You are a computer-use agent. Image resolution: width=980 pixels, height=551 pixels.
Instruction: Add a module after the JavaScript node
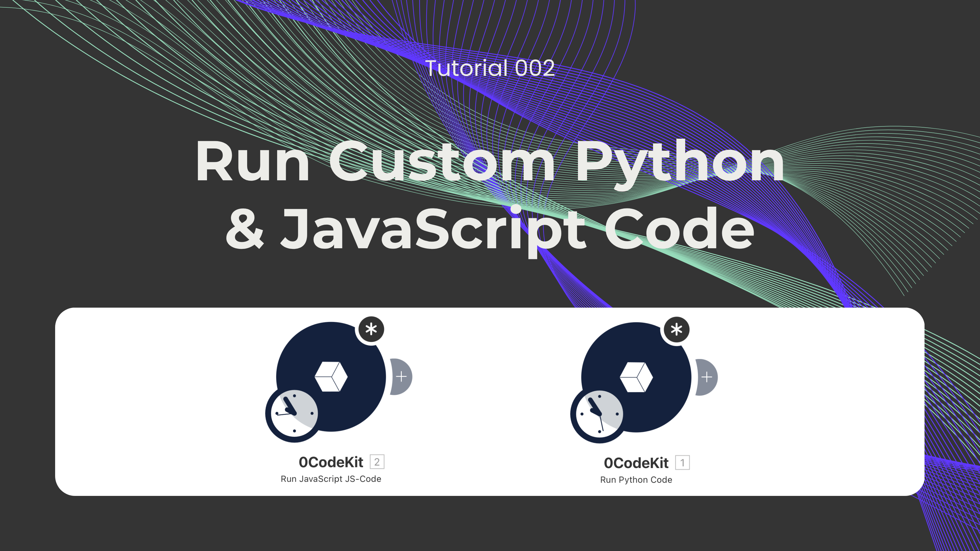pyautogui.click(x=401, y=377)
